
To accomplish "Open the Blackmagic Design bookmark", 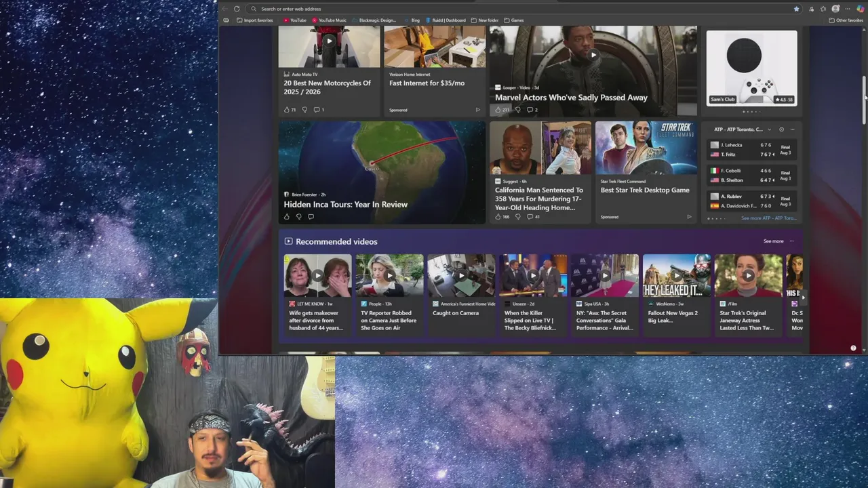I will pyautogui.click(x=374, y=20).
